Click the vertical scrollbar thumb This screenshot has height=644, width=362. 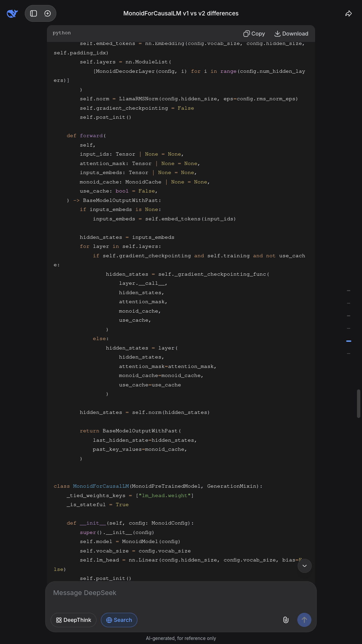[x=358, y=403]
